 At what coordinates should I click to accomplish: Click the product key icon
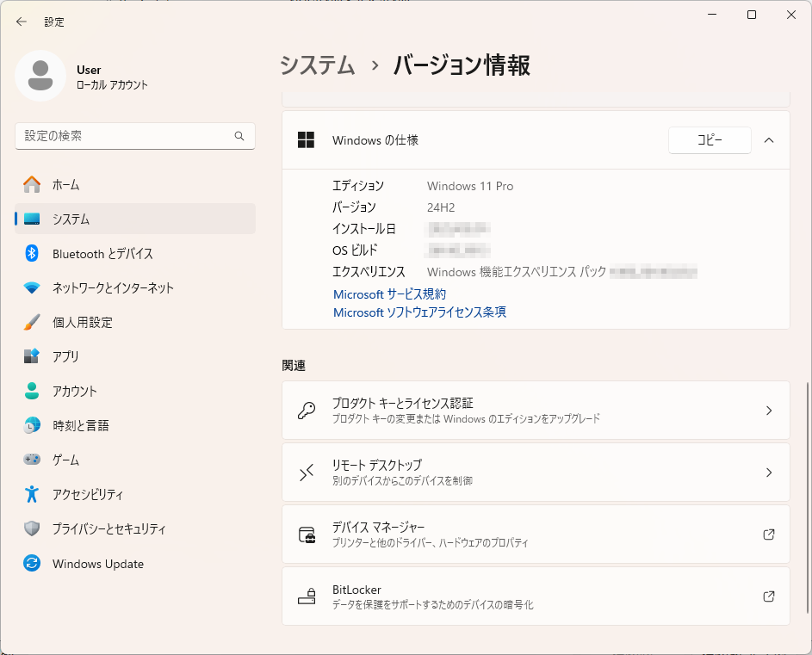(306, 411)
